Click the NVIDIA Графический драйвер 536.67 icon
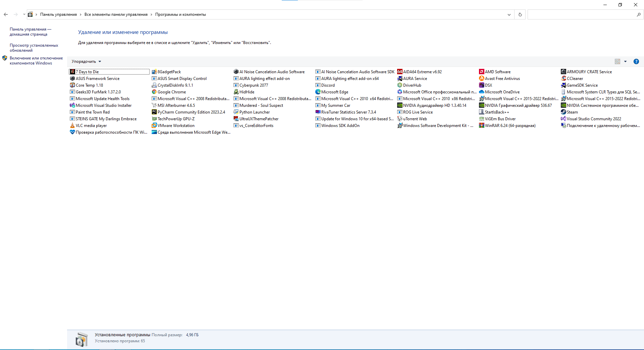644x350 pixels. point(482,105)
